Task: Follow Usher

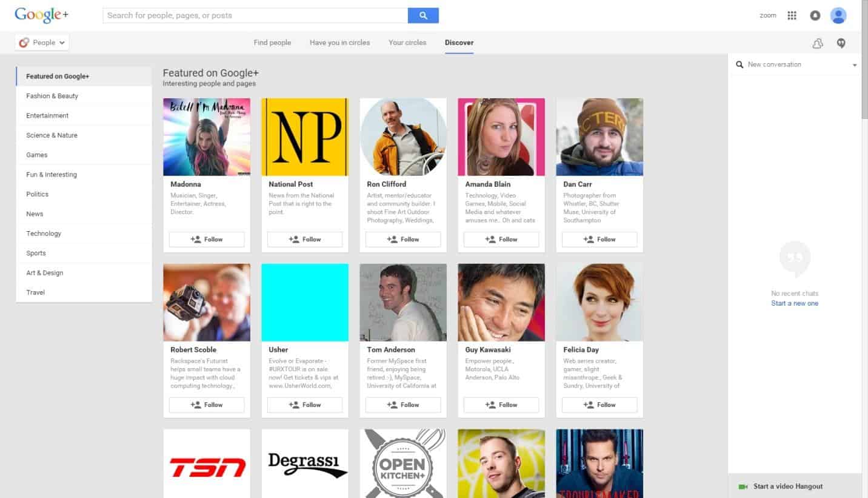Action: point(305,405)
